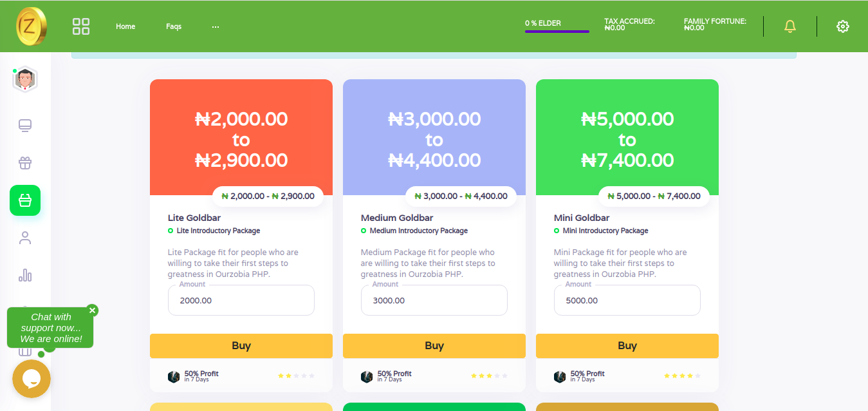Open the bar chart sidebar icon
868x411 pixels.
[x=25, y=276]
